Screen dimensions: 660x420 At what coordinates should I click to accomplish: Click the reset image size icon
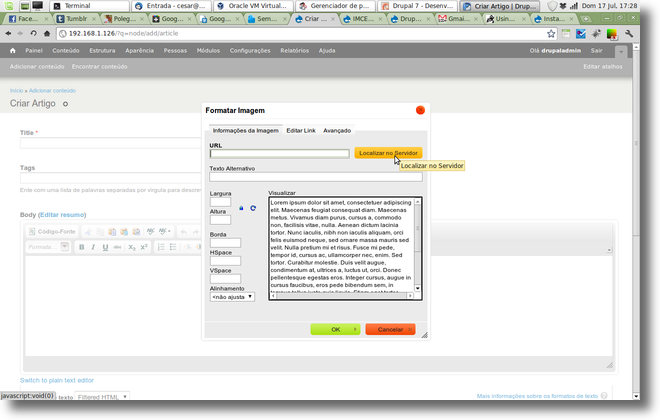point(253,208)
